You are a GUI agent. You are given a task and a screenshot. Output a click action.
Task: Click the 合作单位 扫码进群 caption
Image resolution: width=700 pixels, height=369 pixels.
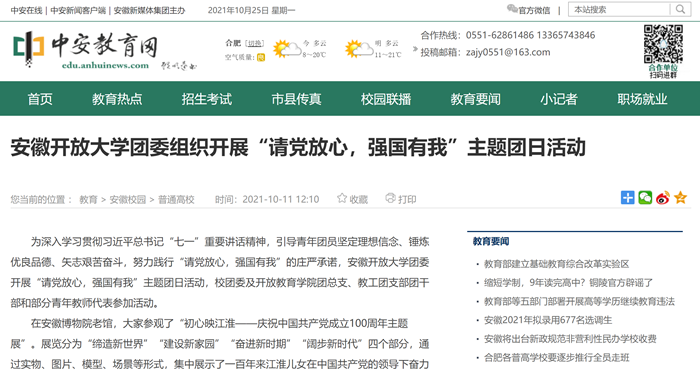tap(663, 72)
